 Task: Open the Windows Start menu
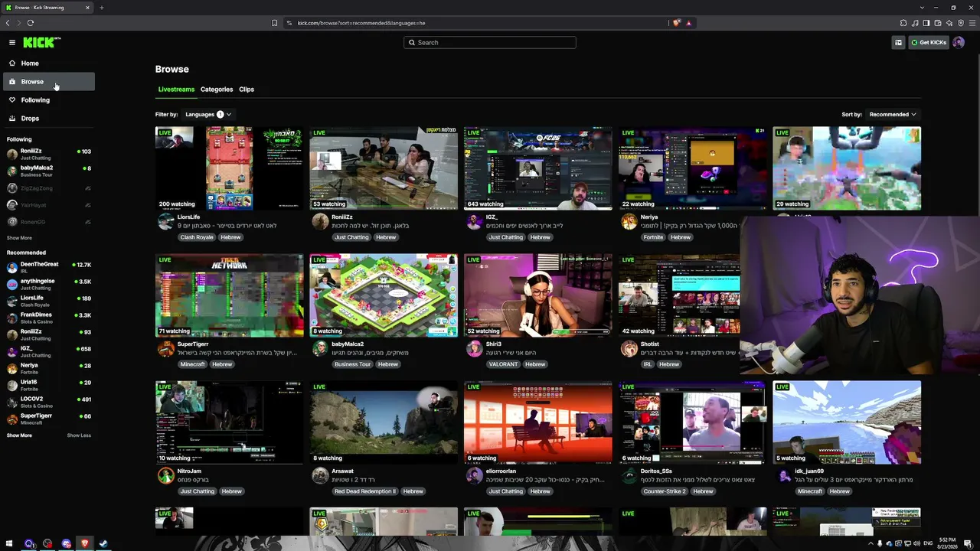pos(11,544)
